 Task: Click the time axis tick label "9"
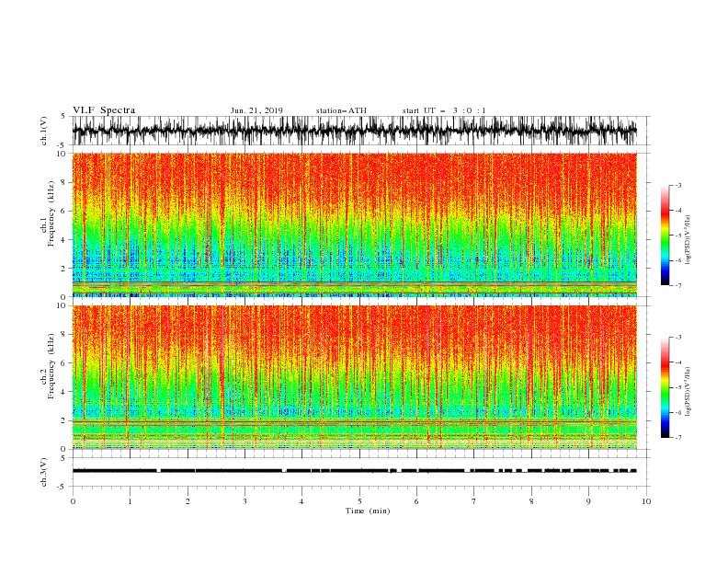588,501
